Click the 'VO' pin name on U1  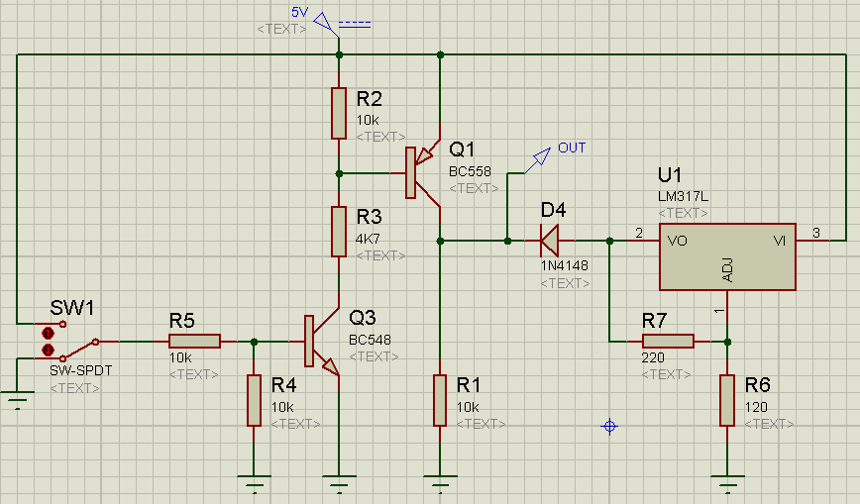click(678, 241)
